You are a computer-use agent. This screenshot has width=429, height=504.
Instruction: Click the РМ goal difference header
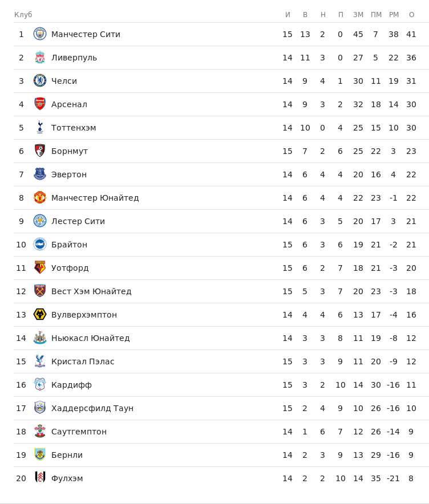point(394,15)
